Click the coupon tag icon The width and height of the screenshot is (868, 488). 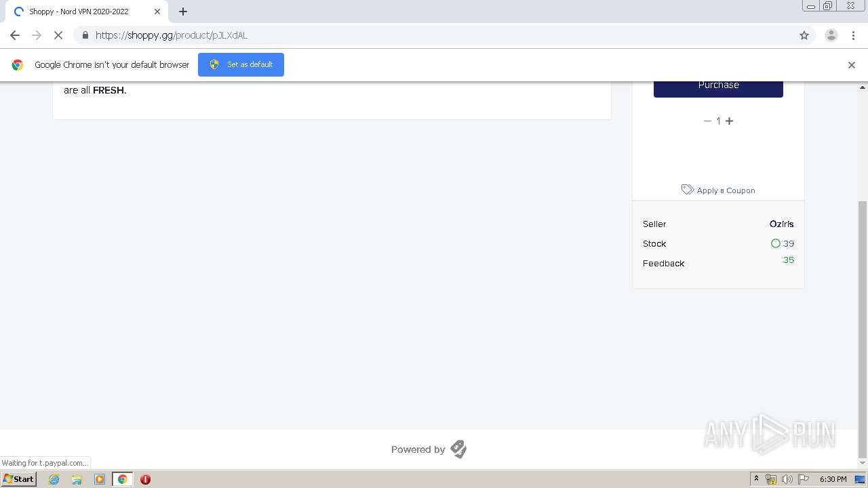point(688,190)
